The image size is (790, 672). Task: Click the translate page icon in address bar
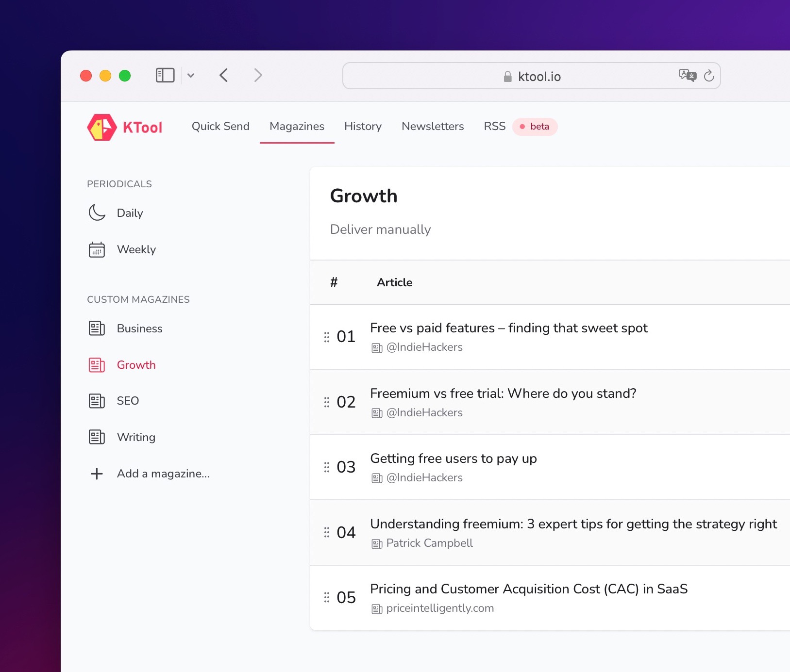tap(687, 75)
